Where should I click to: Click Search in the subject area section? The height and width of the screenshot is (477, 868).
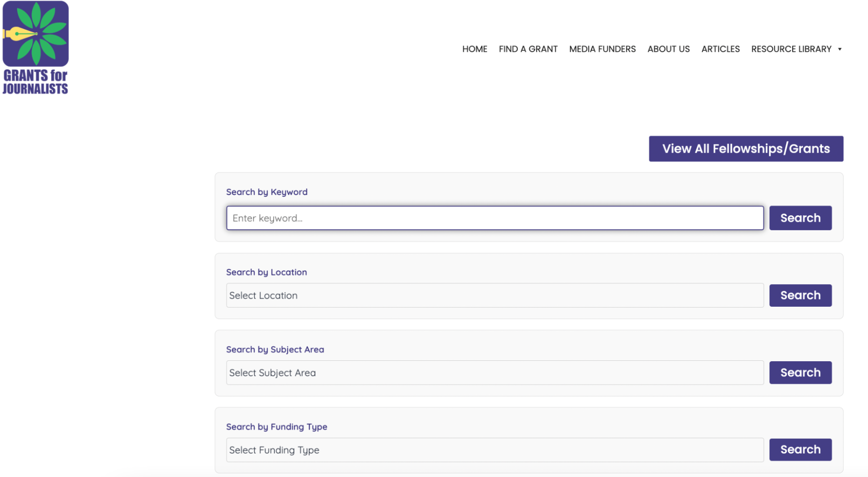tap(800, 373)
